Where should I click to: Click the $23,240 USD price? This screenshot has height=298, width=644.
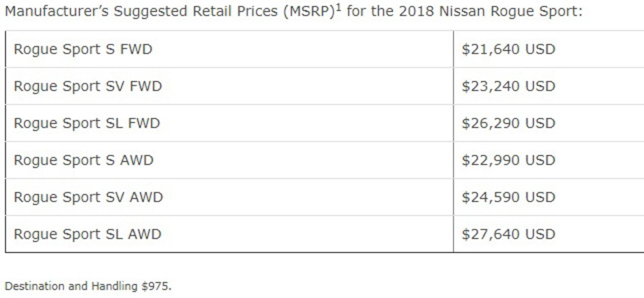508,86
